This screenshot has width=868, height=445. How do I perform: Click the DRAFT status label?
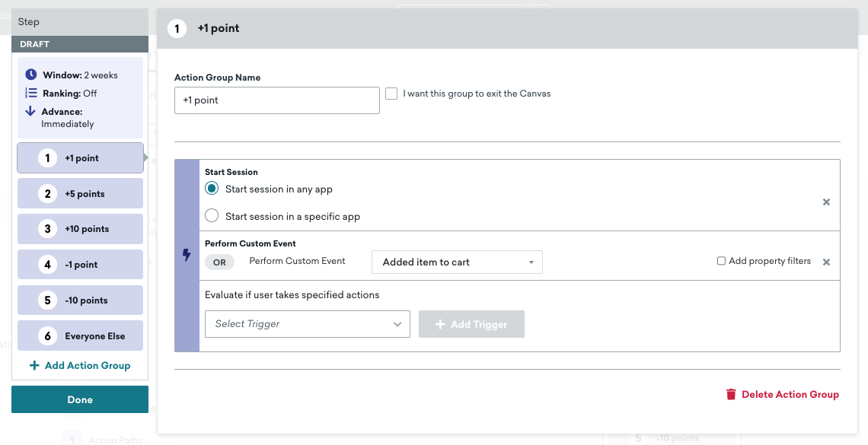point(34,43)
